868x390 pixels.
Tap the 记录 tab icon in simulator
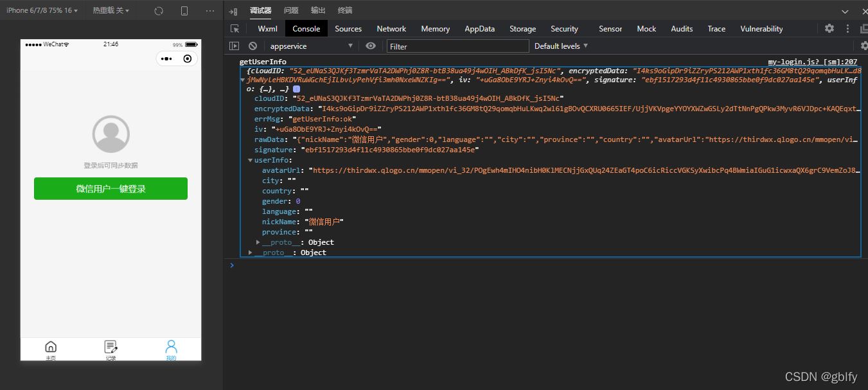click(111, 348)
